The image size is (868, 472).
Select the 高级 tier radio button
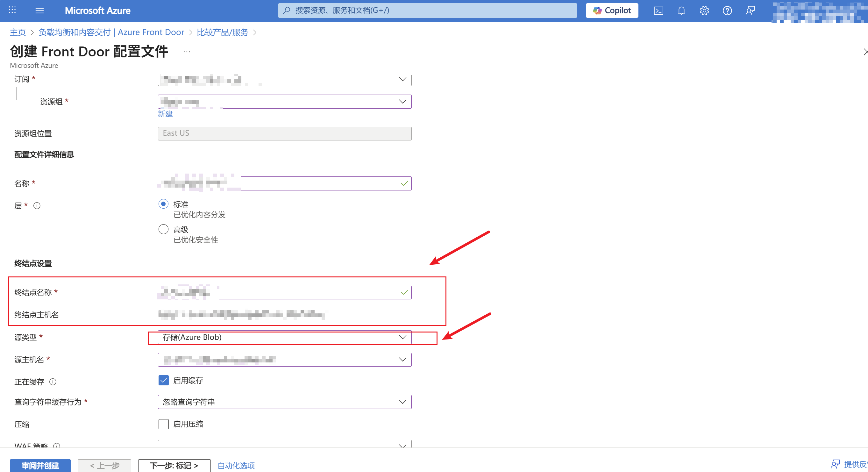coord(163,229)
